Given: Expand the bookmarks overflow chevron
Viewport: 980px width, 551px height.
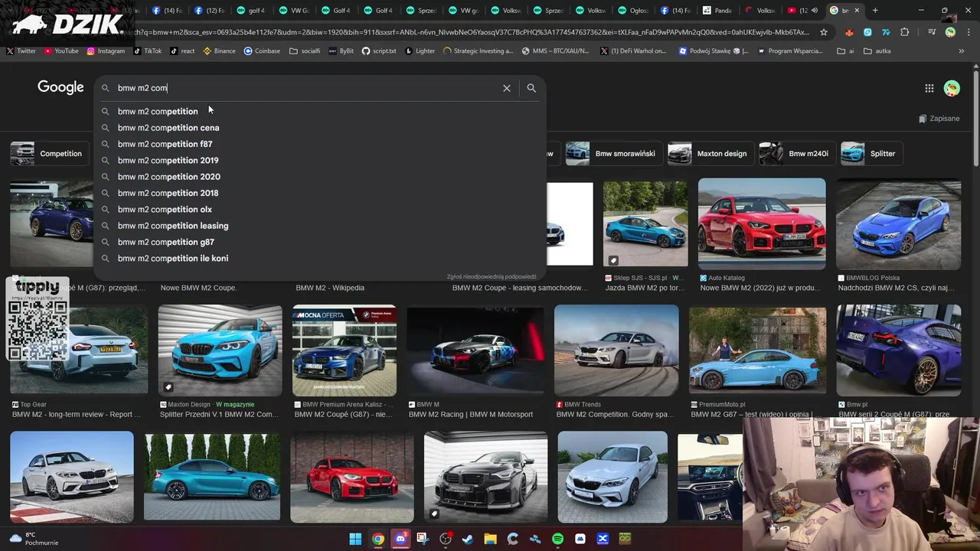Looking at the screenshot, I should (962, 51).
